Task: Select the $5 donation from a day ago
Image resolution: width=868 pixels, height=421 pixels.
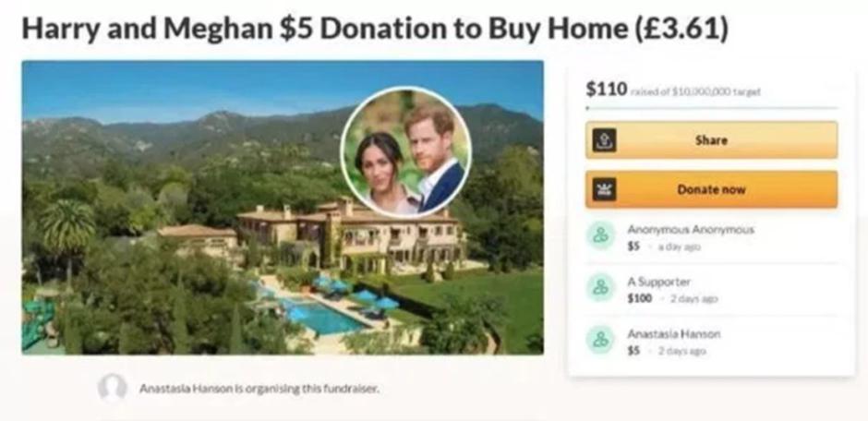Action: (x=633, y=247)
